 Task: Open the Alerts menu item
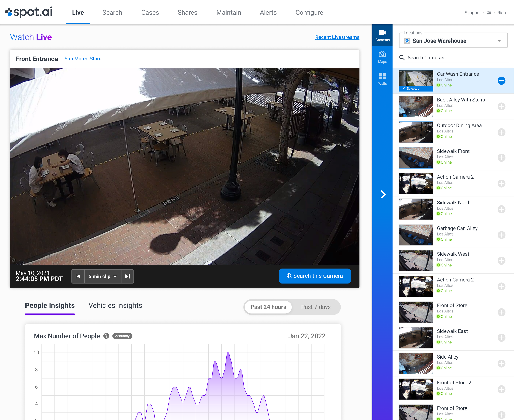(268, 13)
